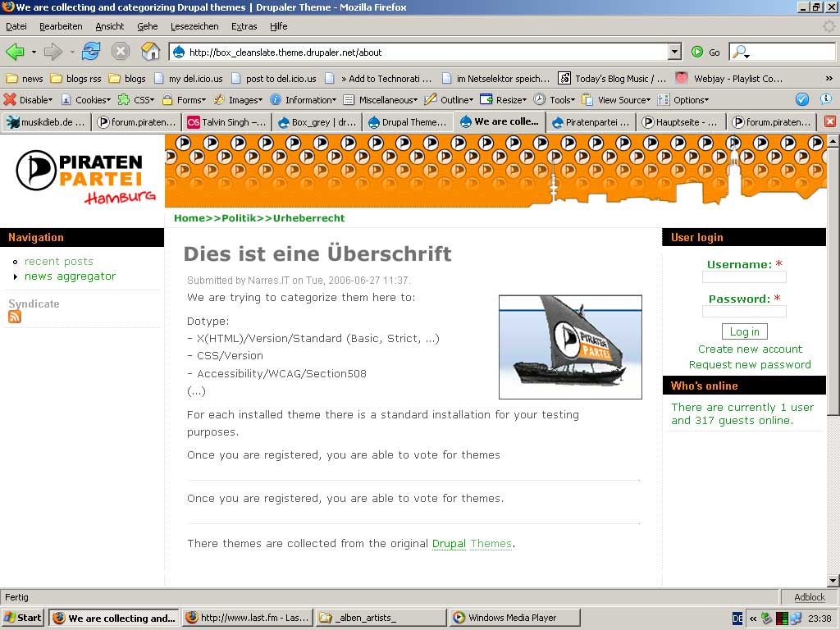Image resolution: width=840 pixels, height=630 pixels.
Task: Click the Back arrow icon
Action: [x=15, y=52]
